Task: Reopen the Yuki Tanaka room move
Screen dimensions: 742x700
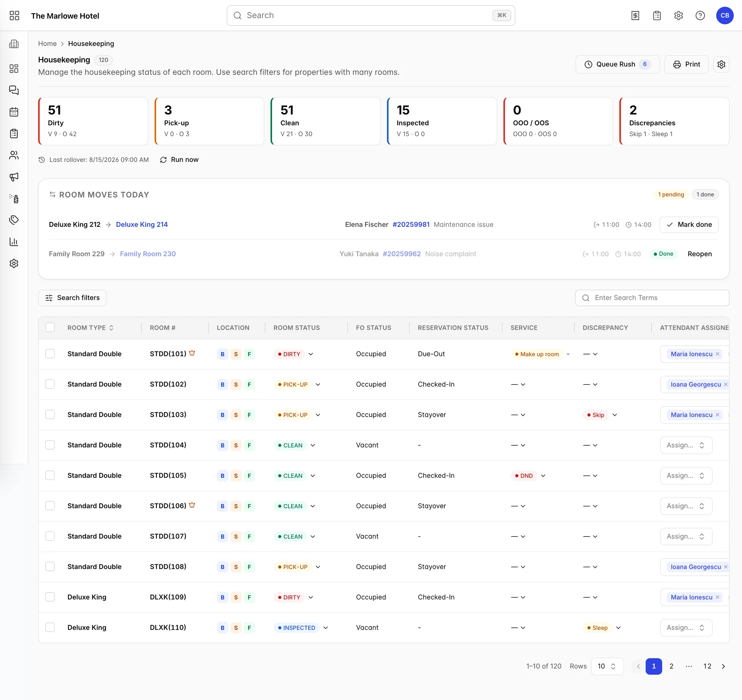Action: 699,254
